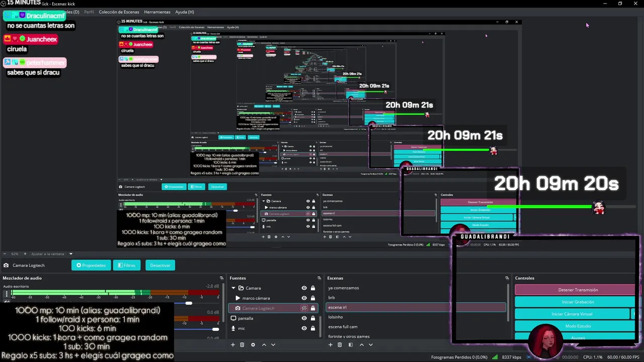This screenshot has width=644, height=362.
Task: Click the CPU: 1.1% status bar entry
Action: tap(593, 357)
